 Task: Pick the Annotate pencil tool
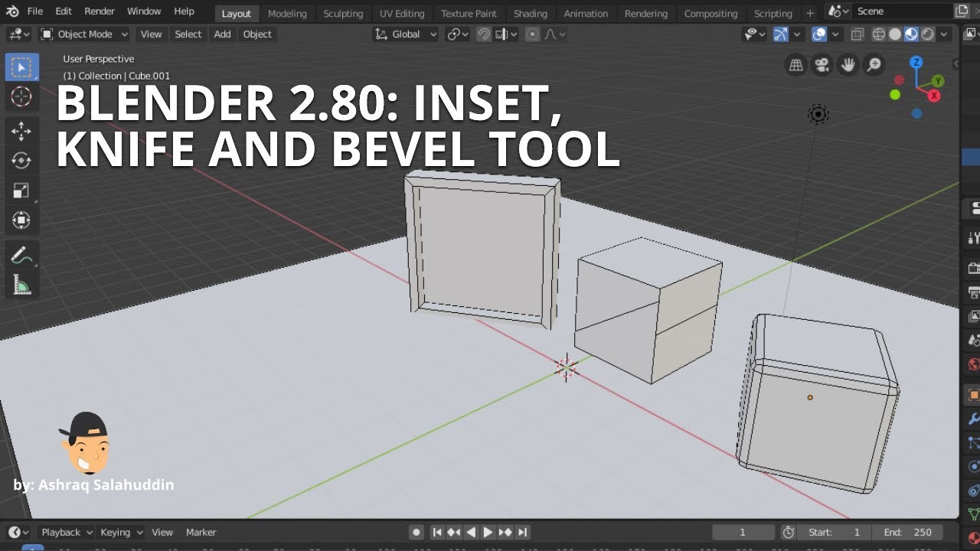tap(21, 256)
